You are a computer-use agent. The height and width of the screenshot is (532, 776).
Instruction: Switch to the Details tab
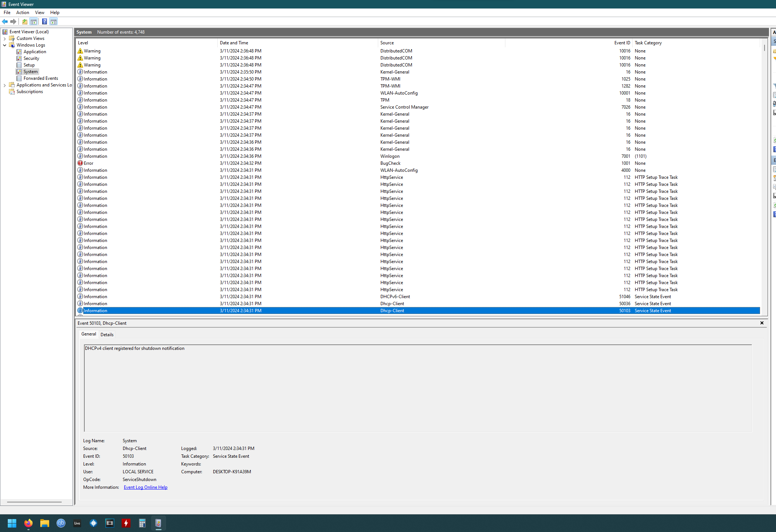[x=107, y=334]
